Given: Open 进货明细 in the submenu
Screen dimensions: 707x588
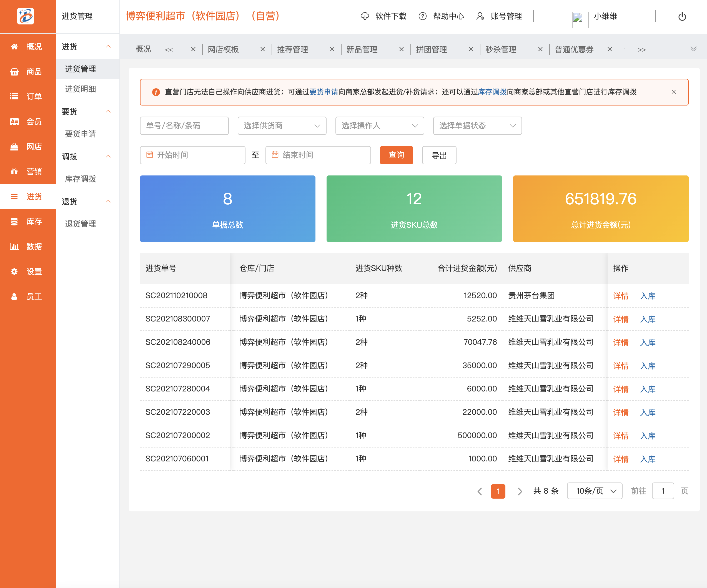Looking at the screenshot, I should pyautogui.click(x=81, y=89).
